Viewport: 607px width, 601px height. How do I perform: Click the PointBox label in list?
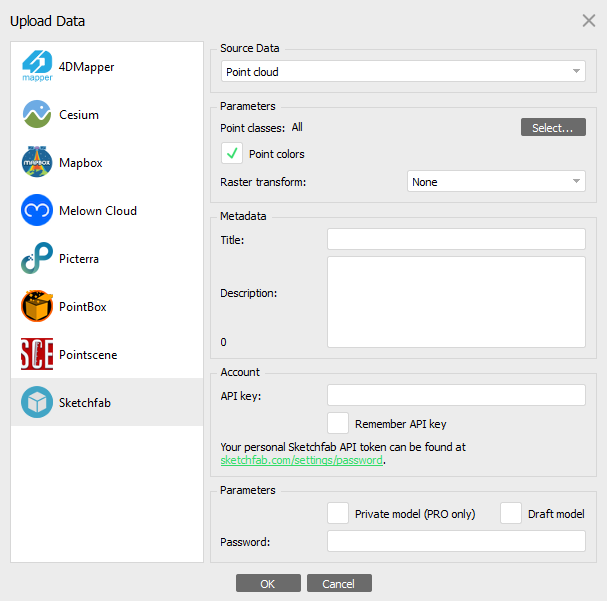pos(83,307)
